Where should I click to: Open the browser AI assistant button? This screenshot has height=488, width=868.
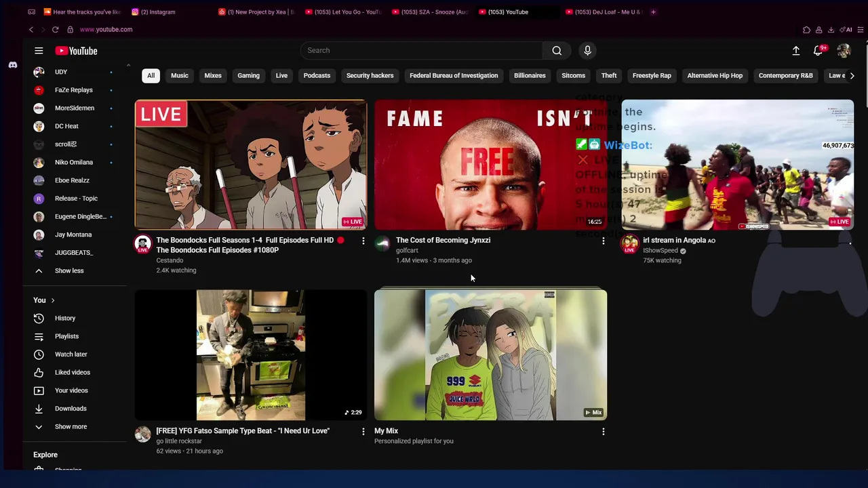coord(846,30)
